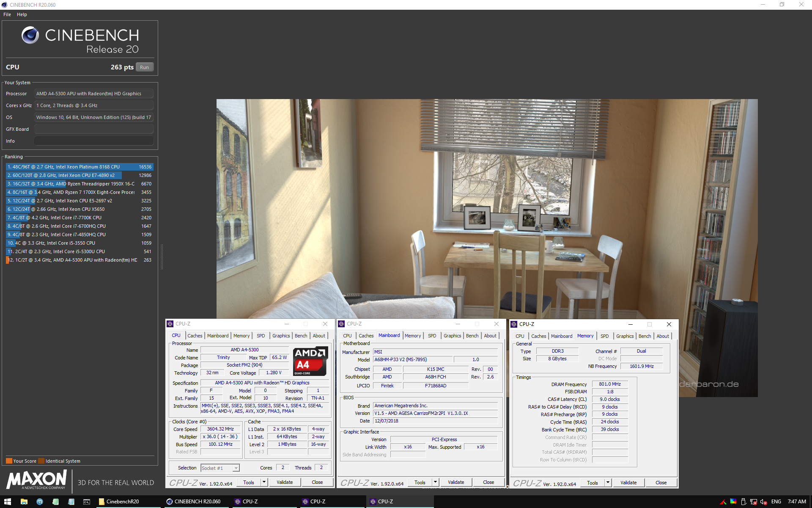812x508 pixels.
Task: Click the muted volume tray icon
Action: click(764, 502)
